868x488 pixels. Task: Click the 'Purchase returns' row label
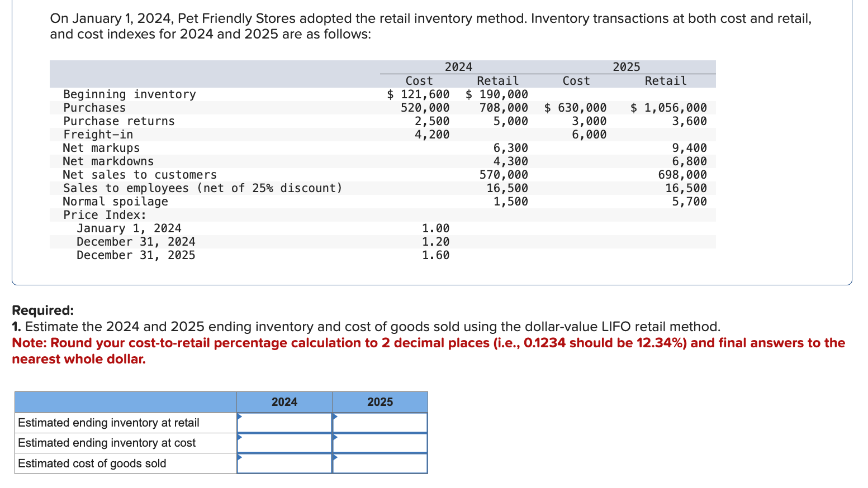tap(119, 121)
